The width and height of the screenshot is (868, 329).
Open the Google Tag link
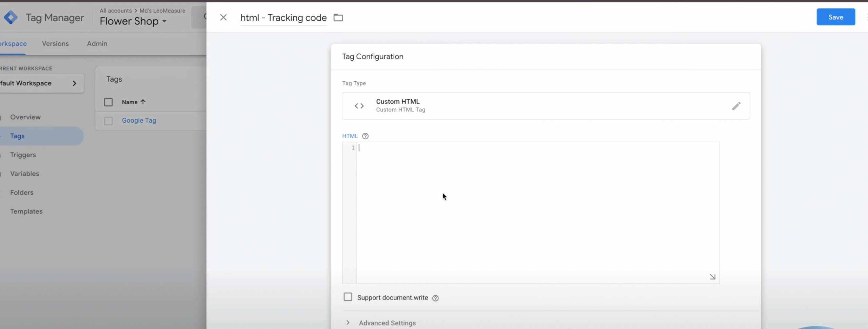[x=139, y=121]
